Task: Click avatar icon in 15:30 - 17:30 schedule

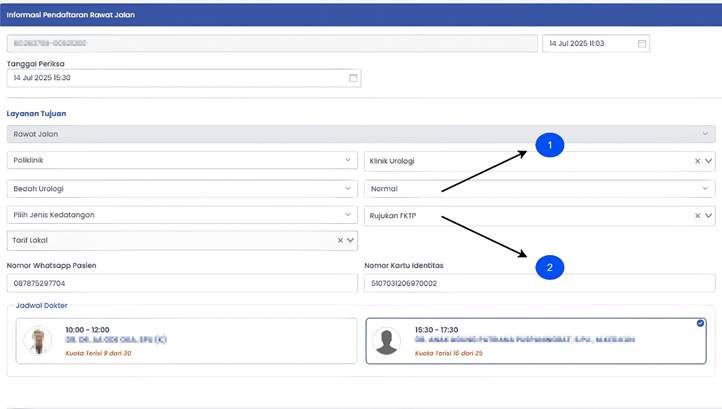Action: click(x=386, y=341)
